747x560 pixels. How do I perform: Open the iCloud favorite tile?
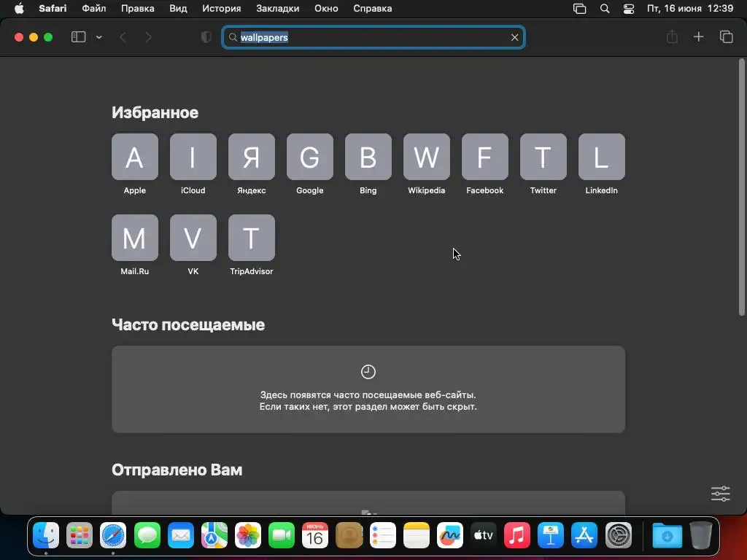[x=193, y=157]
